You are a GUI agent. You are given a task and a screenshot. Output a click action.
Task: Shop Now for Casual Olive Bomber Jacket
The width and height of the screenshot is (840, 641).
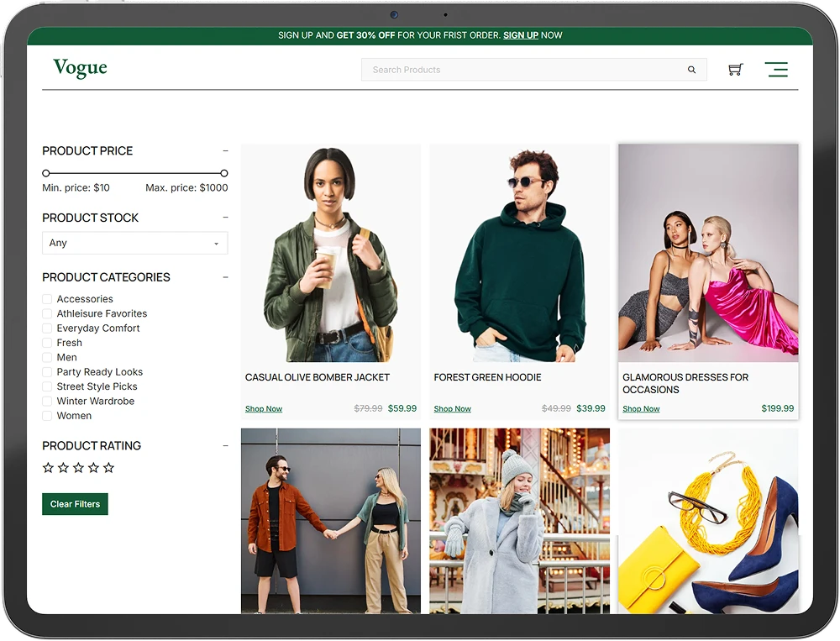pyautogui.click(x=264, y=409)
